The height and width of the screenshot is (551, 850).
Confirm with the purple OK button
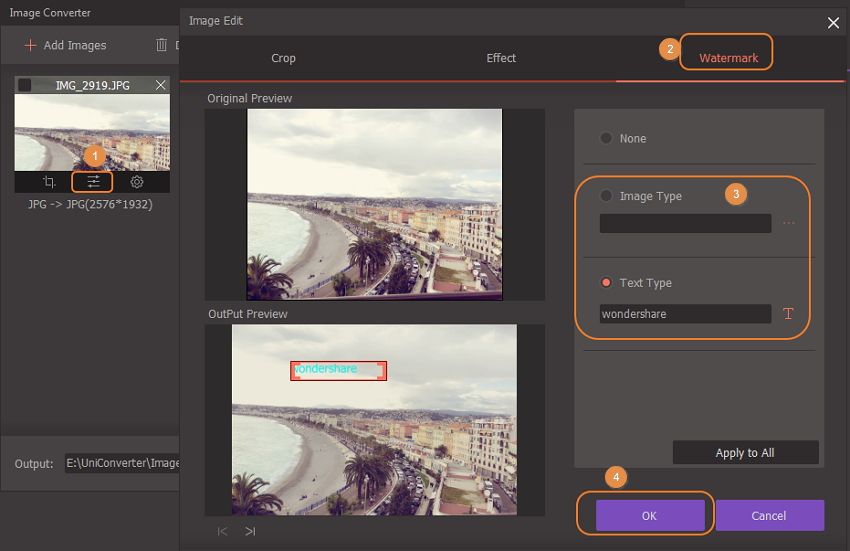tap(649, 516)
